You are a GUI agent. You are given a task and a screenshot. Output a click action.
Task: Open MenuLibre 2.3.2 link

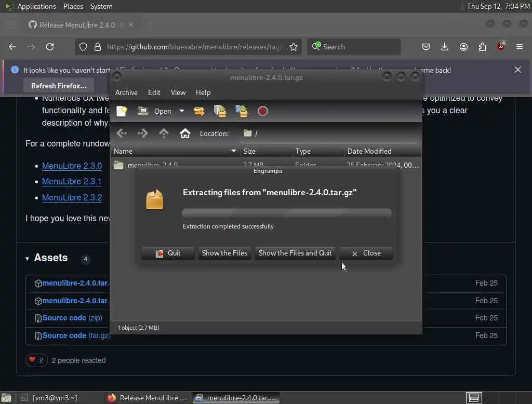click(72, 197)
